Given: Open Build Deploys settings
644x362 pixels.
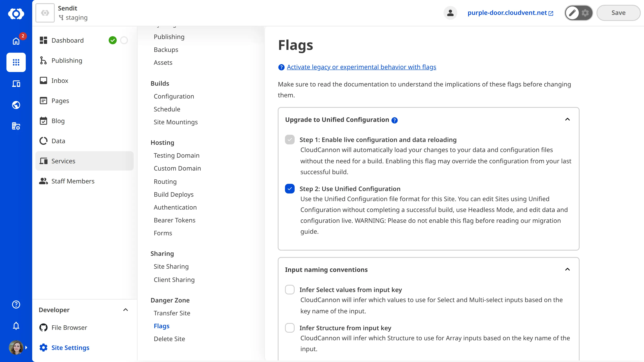Looking at the screenshot, I should tap(173, 194).
